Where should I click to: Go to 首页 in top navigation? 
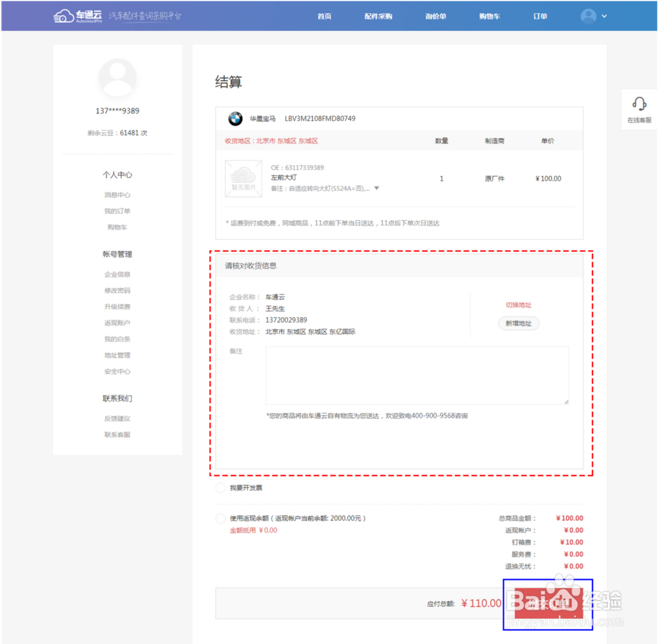(x=324, y=16)
